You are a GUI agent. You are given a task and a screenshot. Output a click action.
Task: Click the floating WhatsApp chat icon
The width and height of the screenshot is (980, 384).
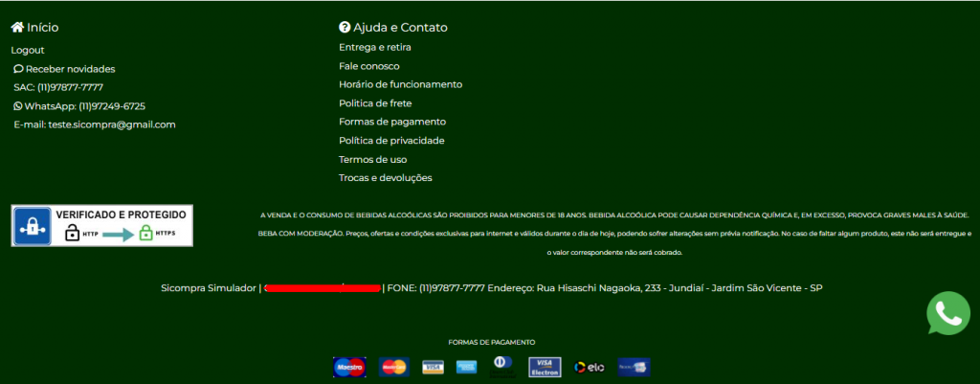tap(948, 313)
